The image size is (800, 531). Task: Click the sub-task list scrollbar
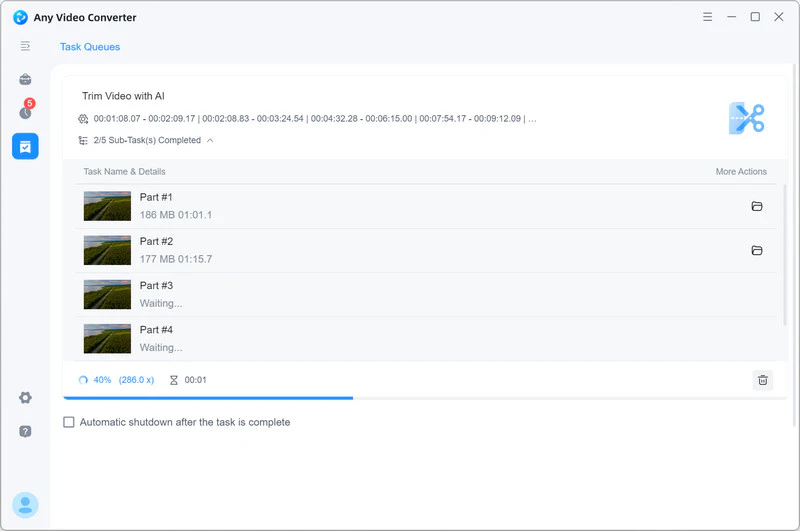[785, 255]
